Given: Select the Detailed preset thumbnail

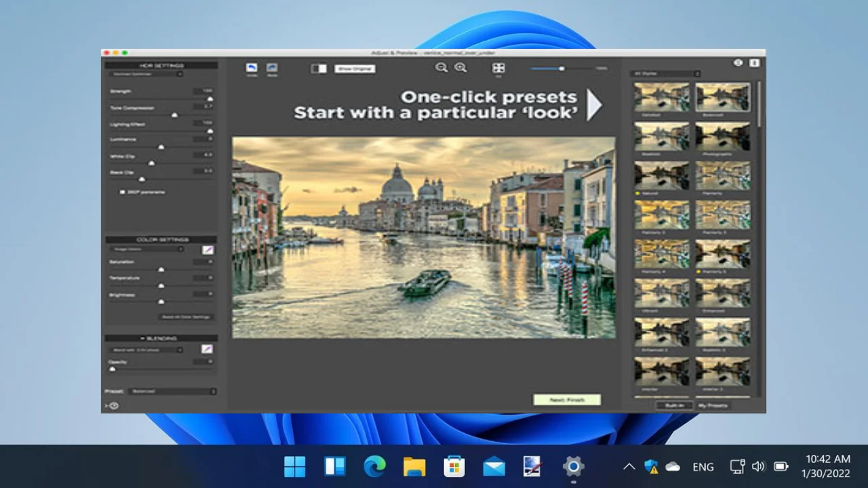Looking at the screenshot, I should click(x=662, y=97).
